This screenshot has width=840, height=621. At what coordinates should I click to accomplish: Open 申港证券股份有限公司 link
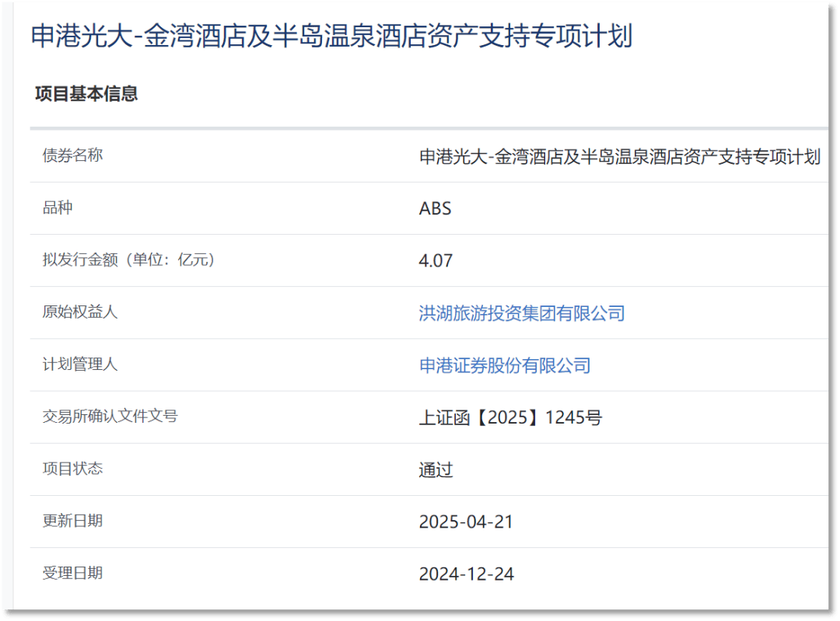(x=505, y=365)
